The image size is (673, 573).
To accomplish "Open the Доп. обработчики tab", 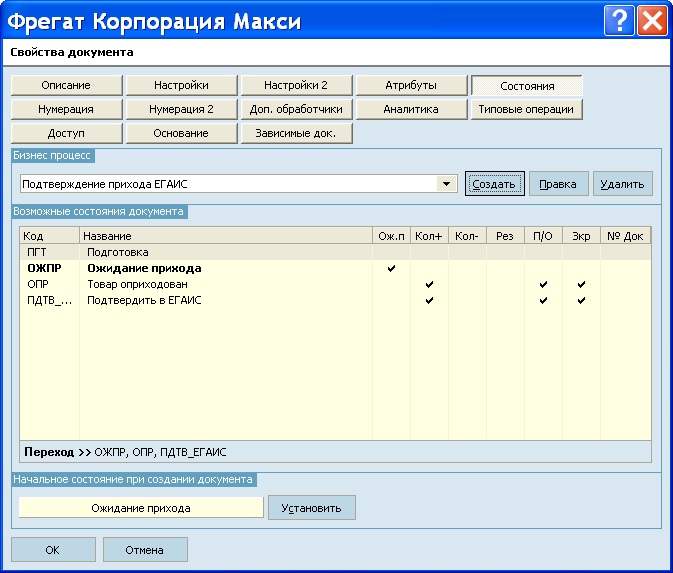I will (x=296, y=109).
